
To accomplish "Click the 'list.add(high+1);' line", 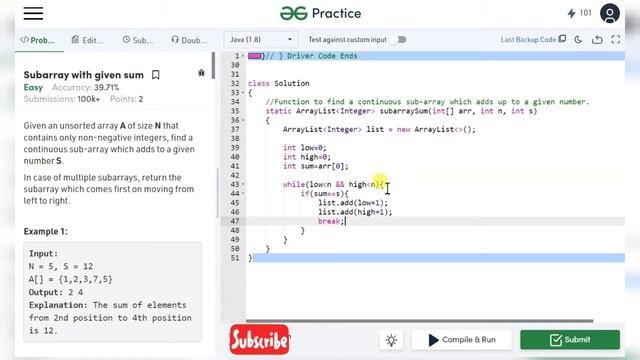I will pyautogui.click(x=355, y=212).
